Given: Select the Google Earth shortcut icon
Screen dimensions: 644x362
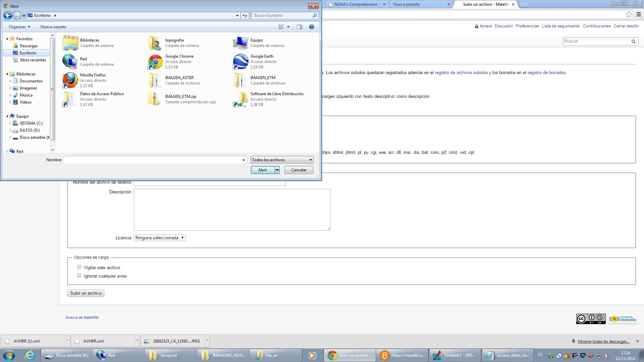Looking at the screenshot, I should point(240,62).
